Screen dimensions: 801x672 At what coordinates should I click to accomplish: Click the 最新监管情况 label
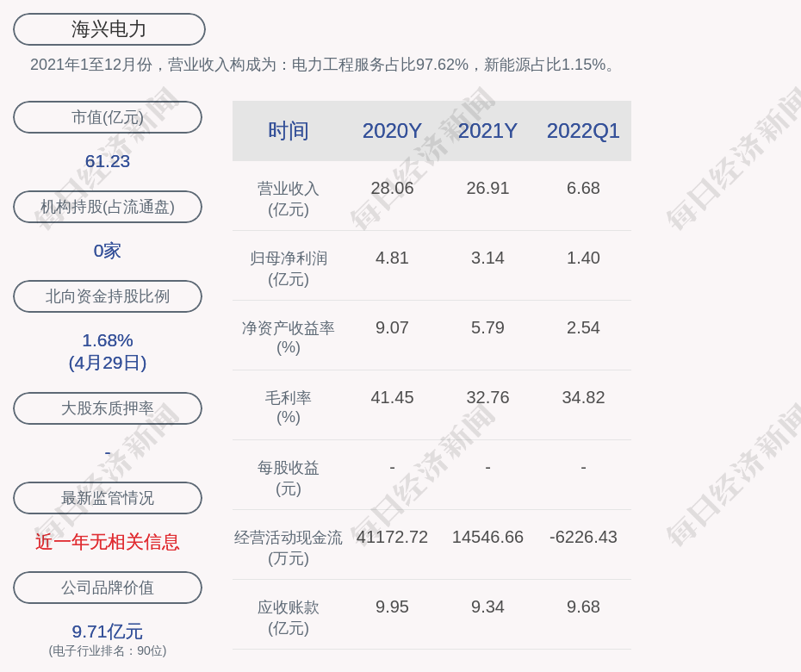pos(108,498)
